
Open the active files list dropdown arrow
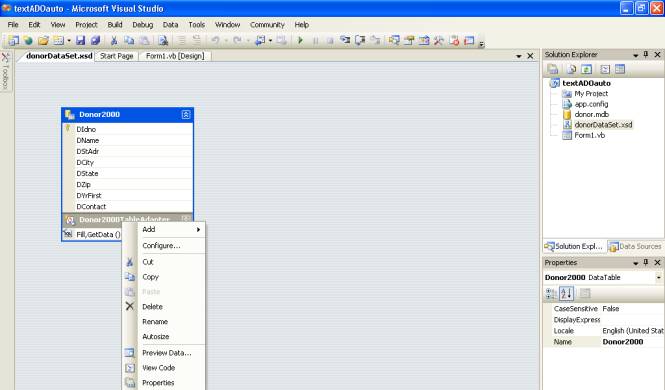coord(519,56)
